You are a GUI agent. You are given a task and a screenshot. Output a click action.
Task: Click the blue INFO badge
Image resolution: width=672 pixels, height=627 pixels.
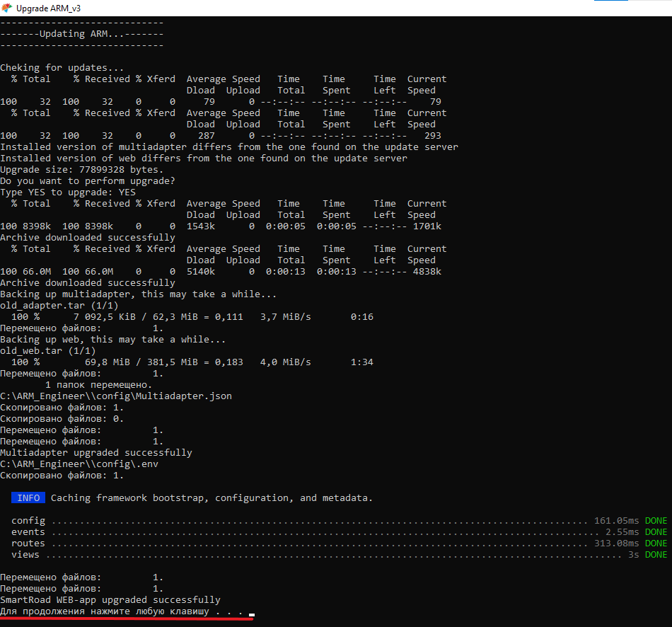click(28, 498)
